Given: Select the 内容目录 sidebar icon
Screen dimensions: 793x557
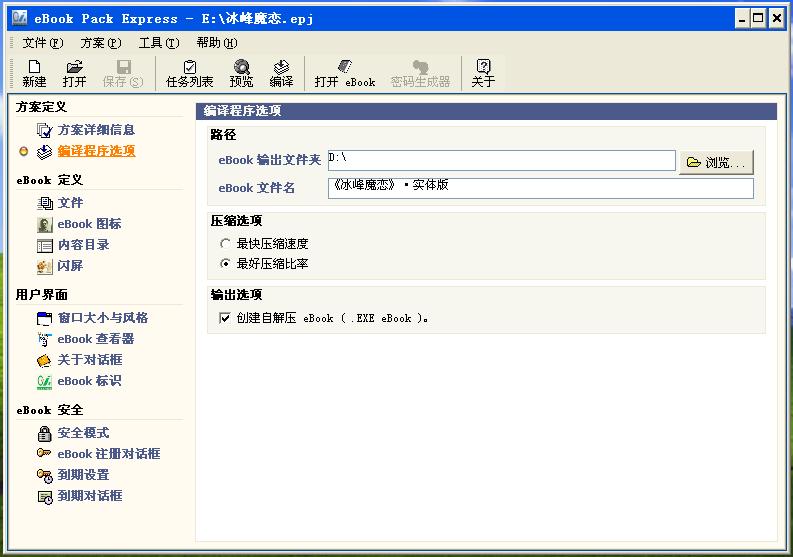Looking at the screenshot, I should pyautogui.click(x=45, y=246).
